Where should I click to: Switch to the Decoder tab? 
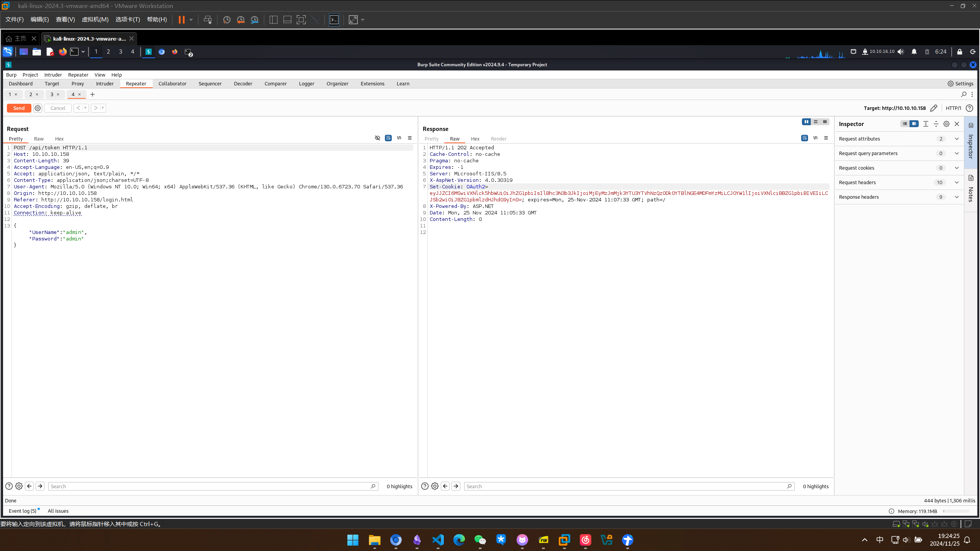coord(243,83)
